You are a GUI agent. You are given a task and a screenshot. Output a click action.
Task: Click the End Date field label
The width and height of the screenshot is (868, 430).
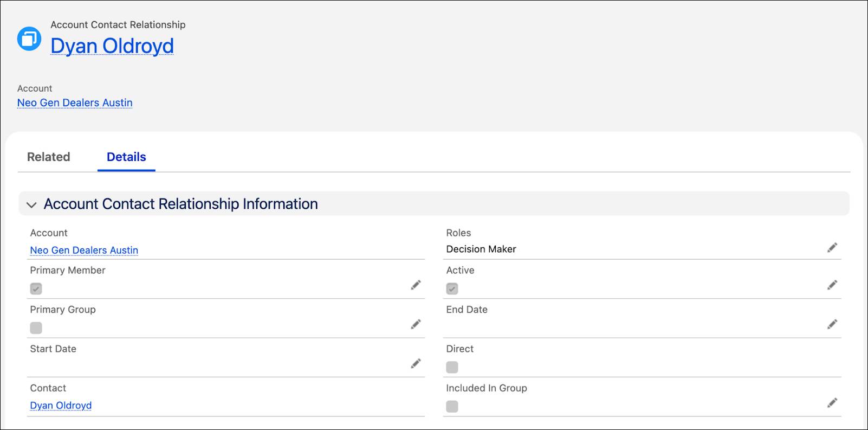pyautogui.click(x=467, y=310)
